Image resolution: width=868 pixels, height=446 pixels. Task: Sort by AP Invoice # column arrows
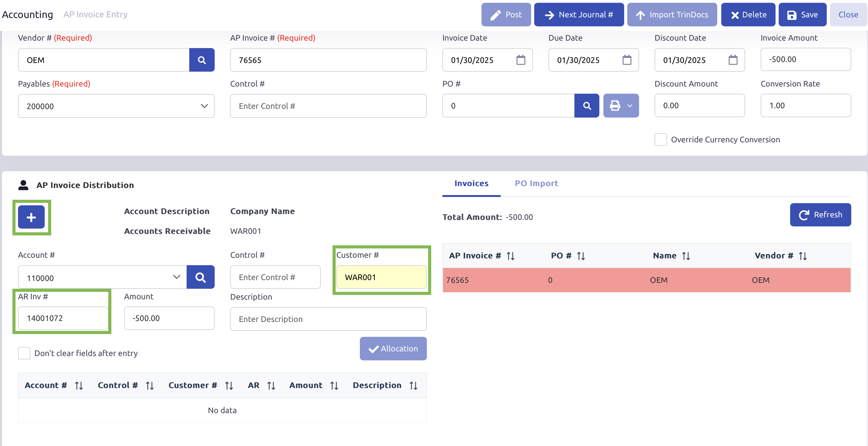coord(511,256)
